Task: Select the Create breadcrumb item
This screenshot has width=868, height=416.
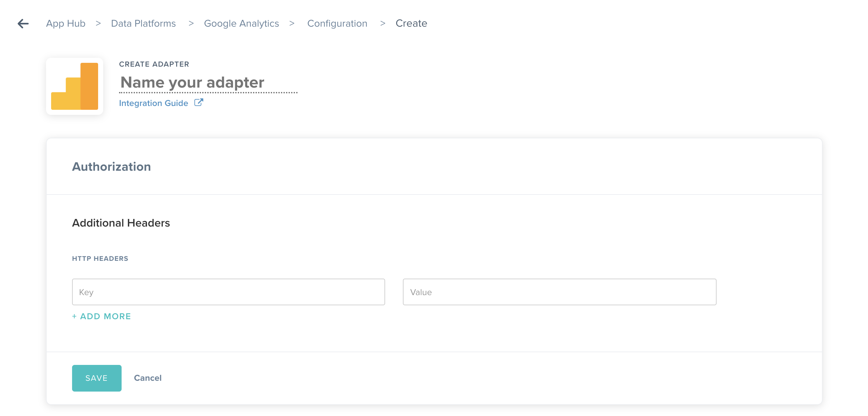Action: click(x=411, y=23)
